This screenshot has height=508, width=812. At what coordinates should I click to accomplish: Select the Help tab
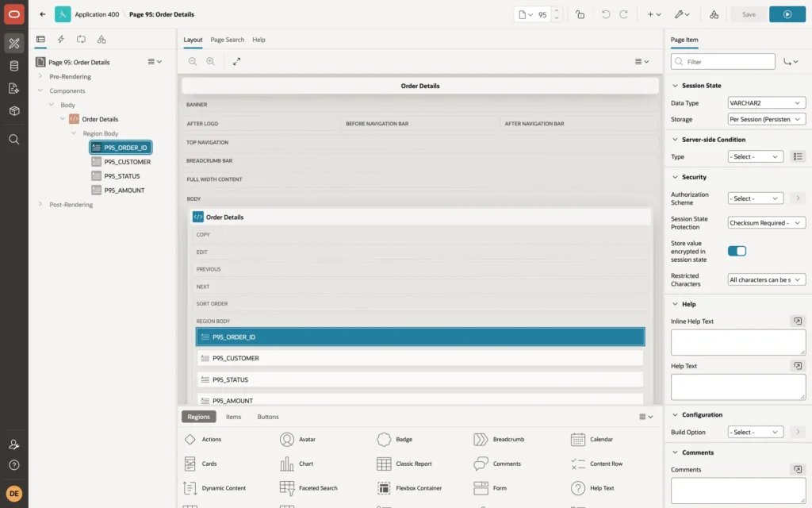[x=259, y=40]
